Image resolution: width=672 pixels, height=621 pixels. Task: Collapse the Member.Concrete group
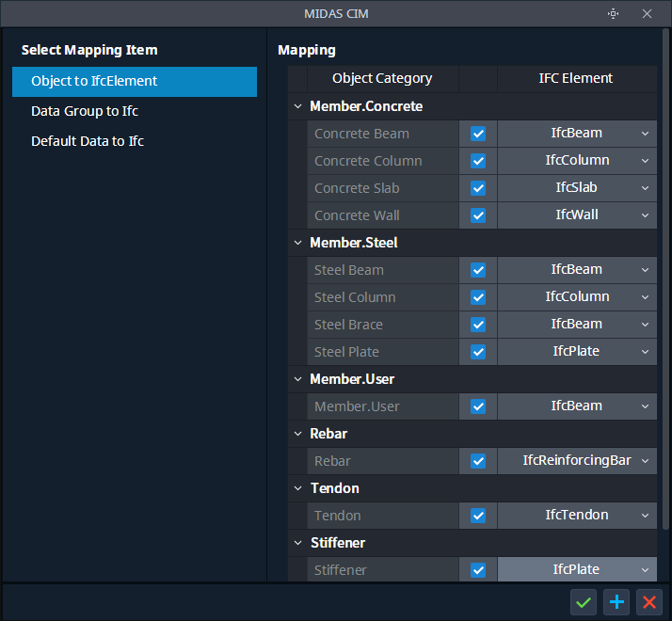click(x=297, y=106)
